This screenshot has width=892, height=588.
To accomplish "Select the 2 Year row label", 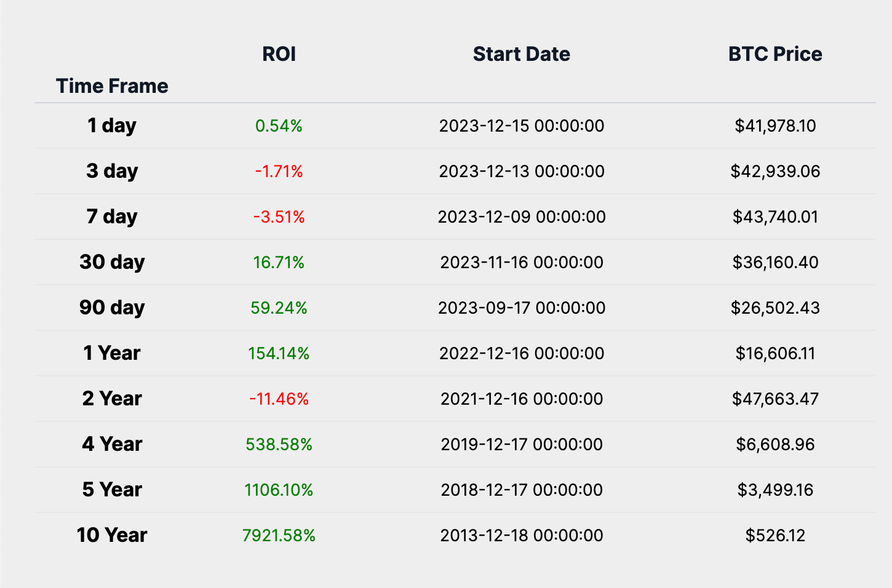I will (112, 399).
